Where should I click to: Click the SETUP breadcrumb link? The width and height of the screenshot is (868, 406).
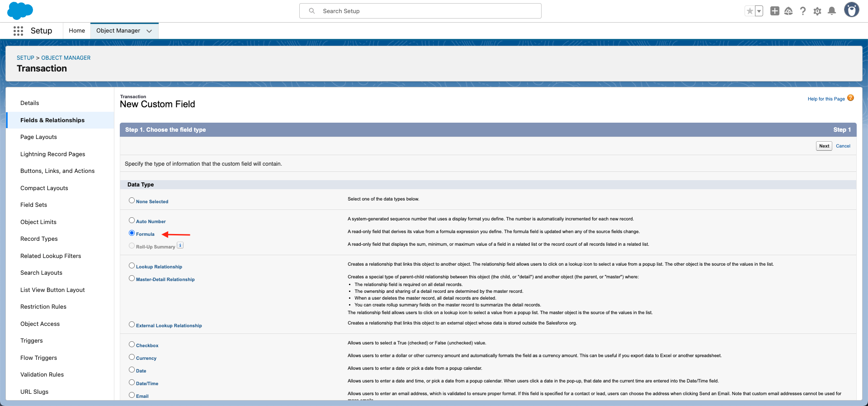(25, 58)
